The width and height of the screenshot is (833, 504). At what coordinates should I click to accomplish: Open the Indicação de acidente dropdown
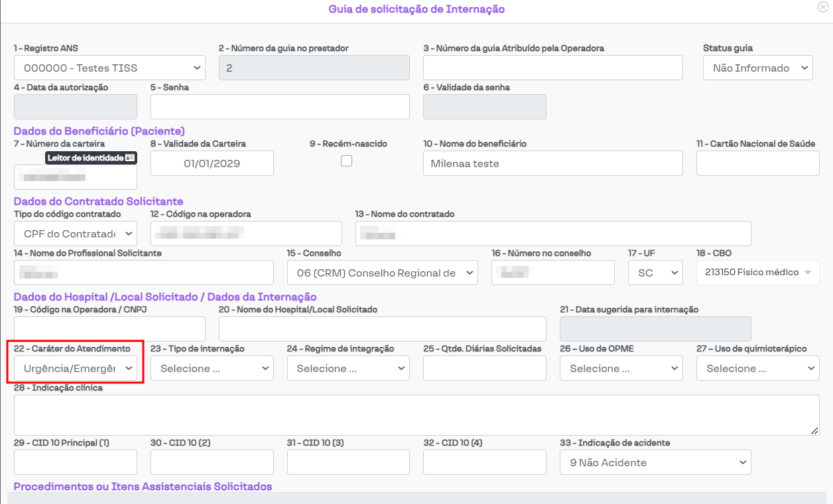click(x=655, y=462)
